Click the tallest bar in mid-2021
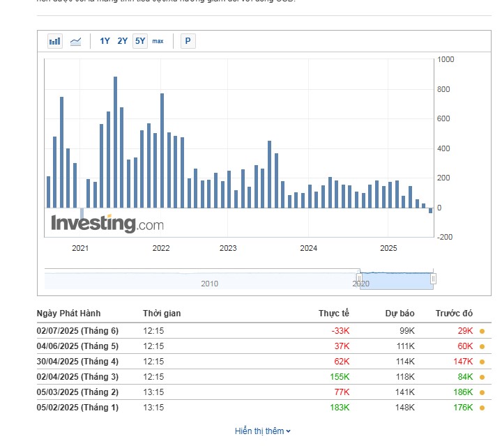This screenshot has width=502, height=448. point(115,142)
